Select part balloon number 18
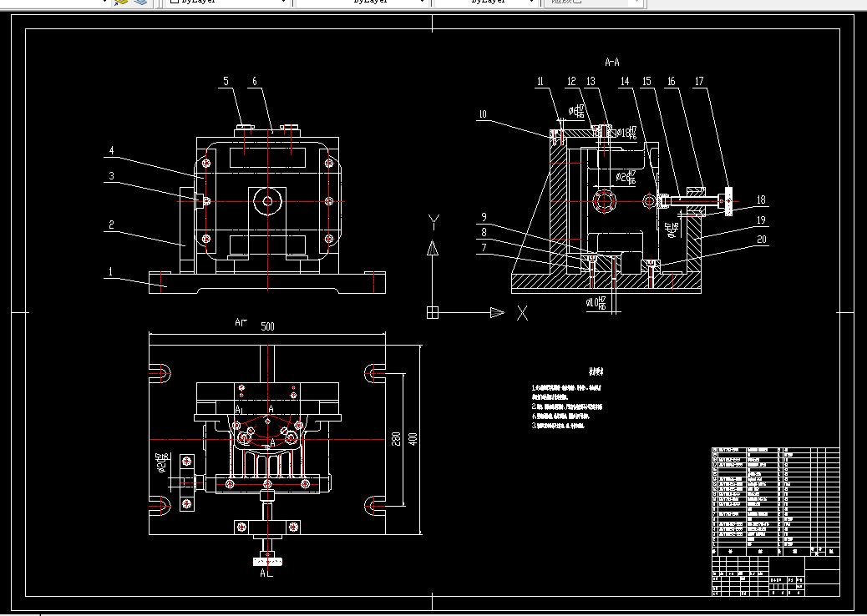Image resolution: width=867 pixels, height=616 pixels. [762, 199]
